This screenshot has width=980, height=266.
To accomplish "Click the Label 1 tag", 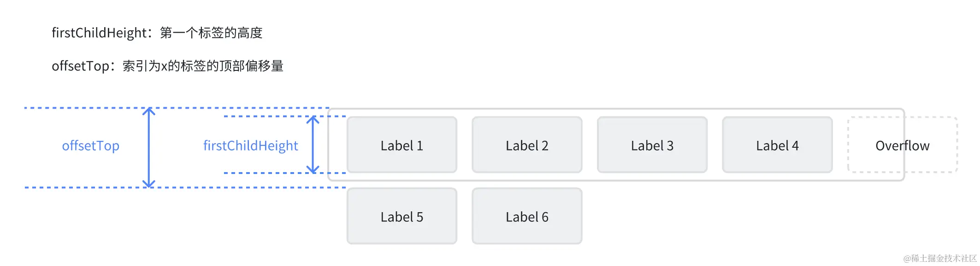I will (401, 145).
